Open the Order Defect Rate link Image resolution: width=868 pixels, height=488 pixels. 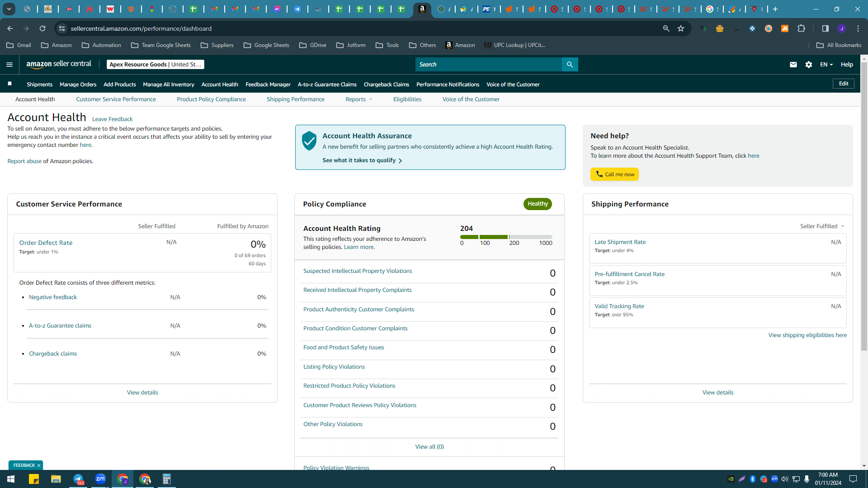click(46, 243)
